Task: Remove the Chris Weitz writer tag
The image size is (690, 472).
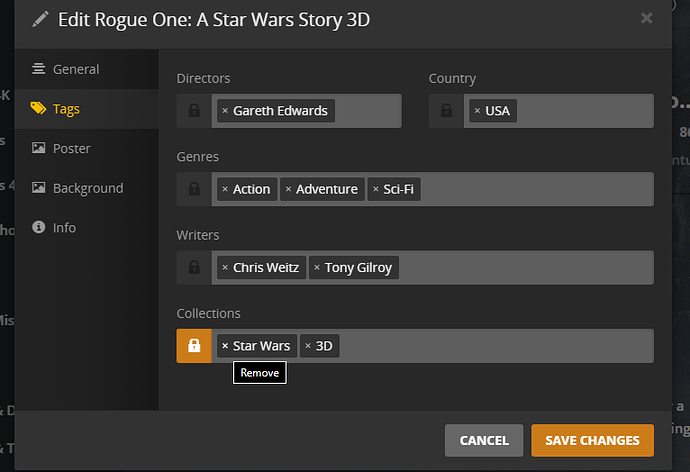Action: (225, 268)
